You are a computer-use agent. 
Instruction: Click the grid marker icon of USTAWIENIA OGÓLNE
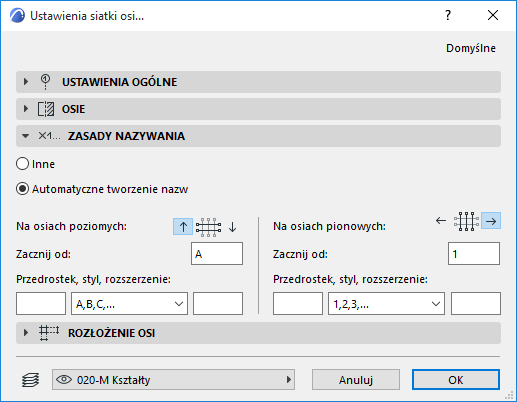click(45, 82)
